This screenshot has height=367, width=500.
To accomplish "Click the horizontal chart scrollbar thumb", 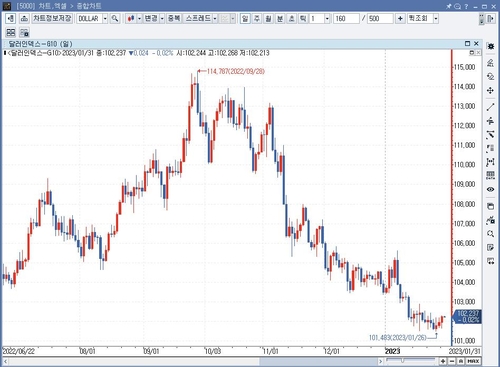I will point(318,361).
